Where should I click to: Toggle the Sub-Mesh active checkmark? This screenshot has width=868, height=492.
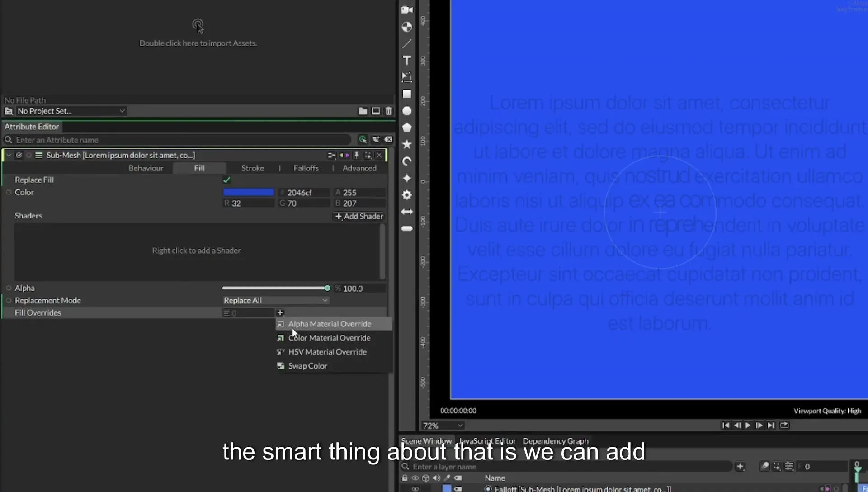click(19, 155)
